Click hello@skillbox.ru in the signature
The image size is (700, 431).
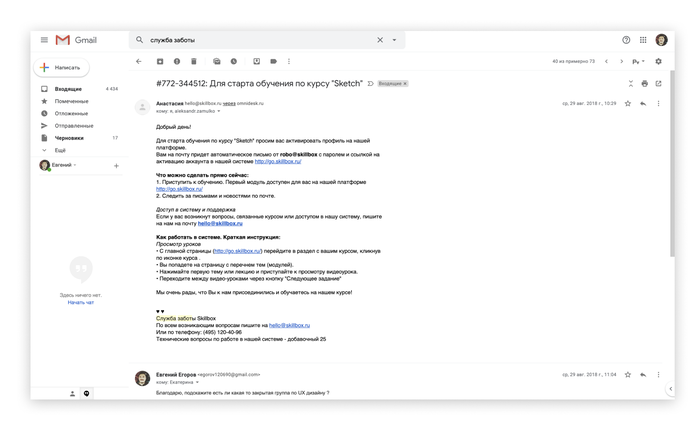tap(289, 325)
